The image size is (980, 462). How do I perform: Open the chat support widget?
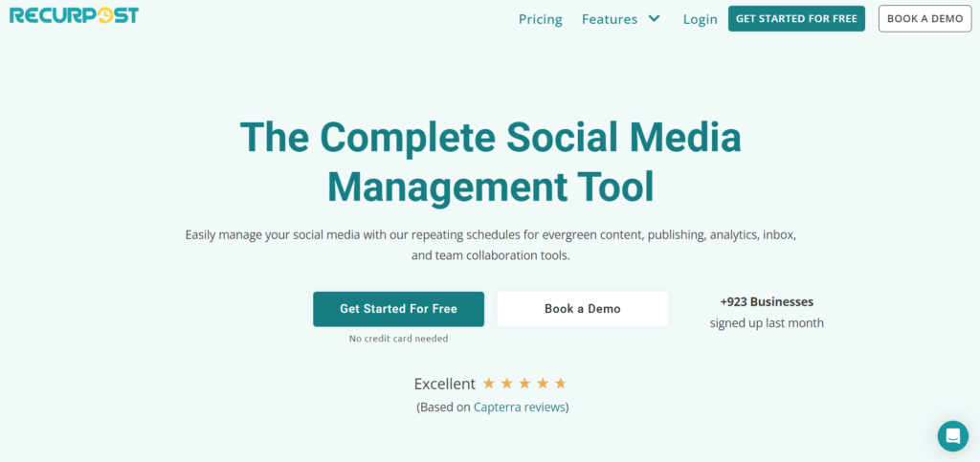(x=952, y=436)
